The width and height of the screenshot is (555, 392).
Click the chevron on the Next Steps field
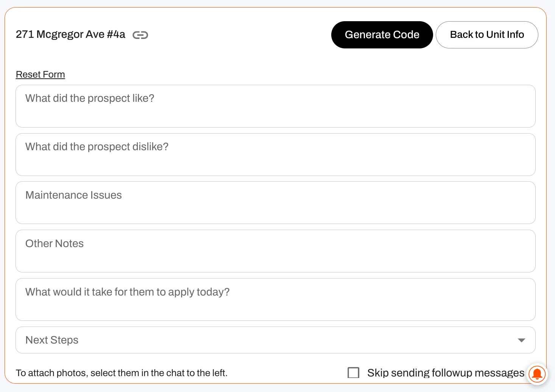tap(521, 340)
